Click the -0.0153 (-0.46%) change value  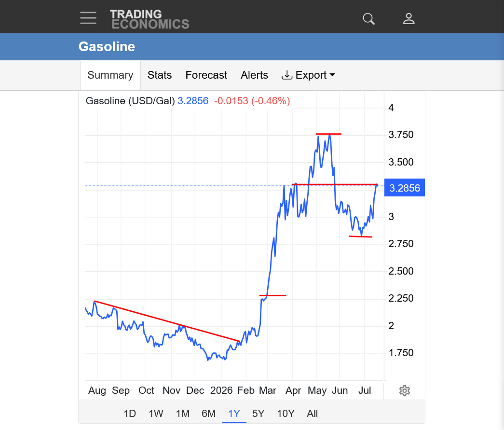coord(252,101)
